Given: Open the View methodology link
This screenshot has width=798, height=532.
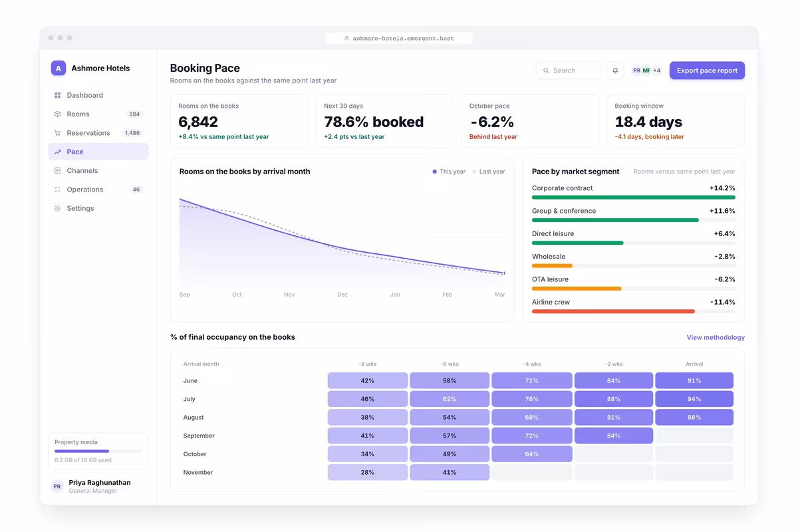Looking at the screenshot, I should tap(716, 337).
